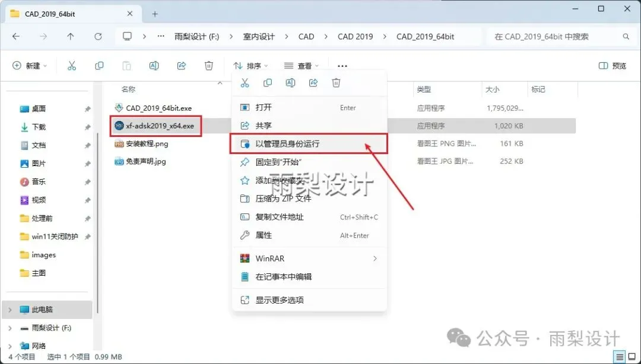
Task: Go back with the left arrow
Action: click(x=16, y=36)
